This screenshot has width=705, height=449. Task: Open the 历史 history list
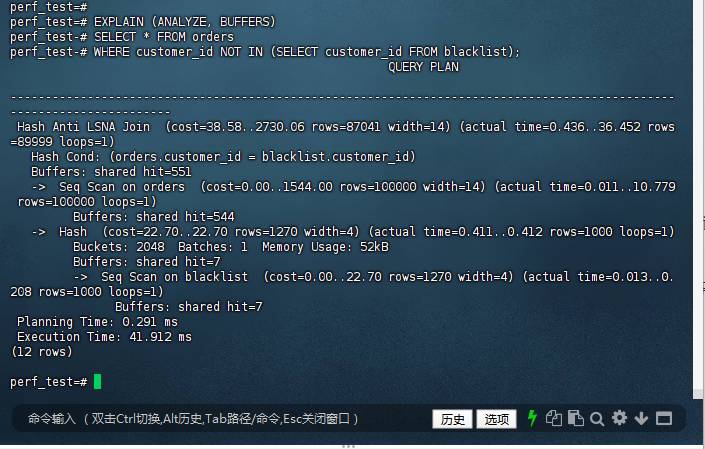(x=451, y=419)
